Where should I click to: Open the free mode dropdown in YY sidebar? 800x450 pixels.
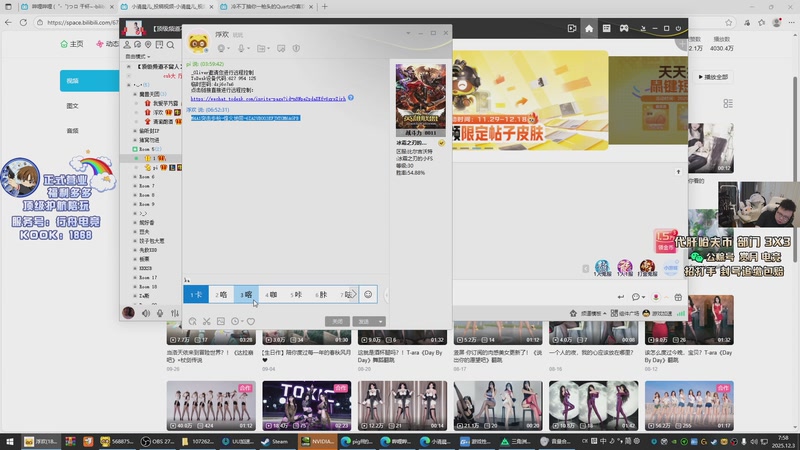[138, 57]
